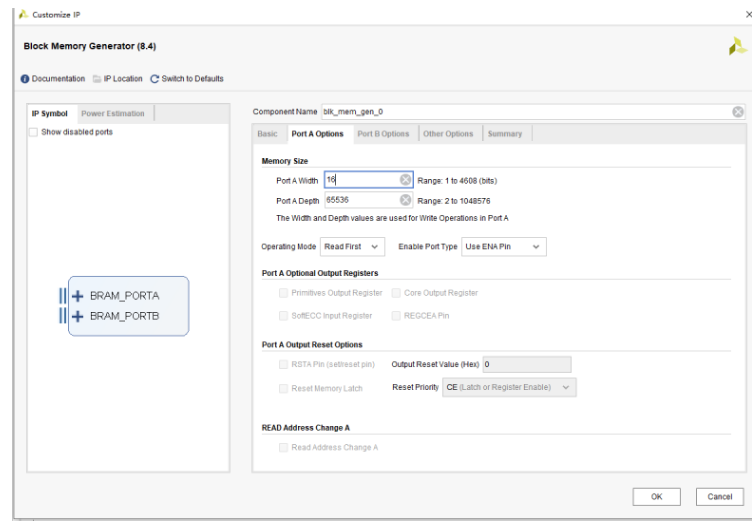Clear the Port A Width value
The image size is (752, 522).
[x=406, y=180]
